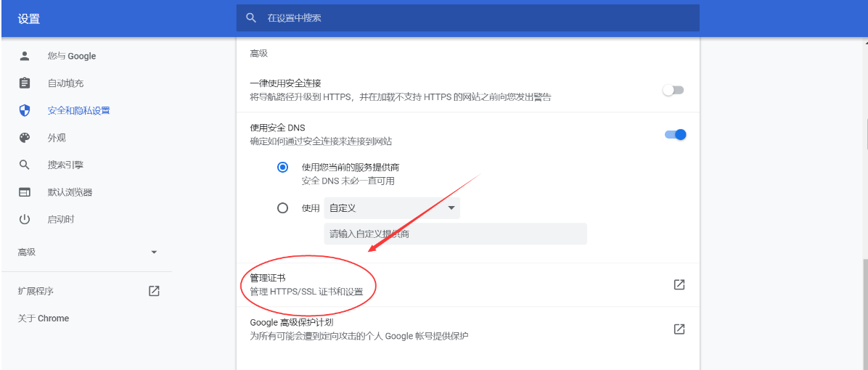The image size is (868, 370).
Task: Click the magnifier icon beside 搜索引擎
Action: pos(25,165)
